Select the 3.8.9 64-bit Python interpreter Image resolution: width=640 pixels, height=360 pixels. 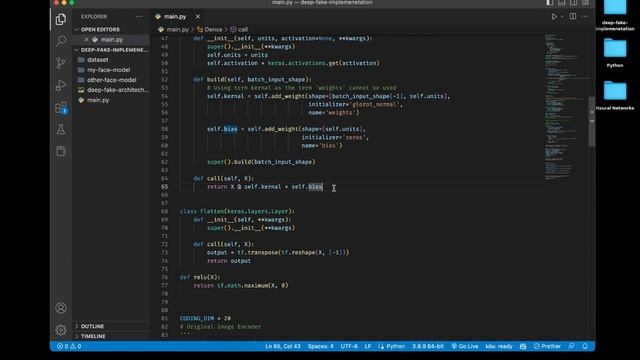point(428,346)
